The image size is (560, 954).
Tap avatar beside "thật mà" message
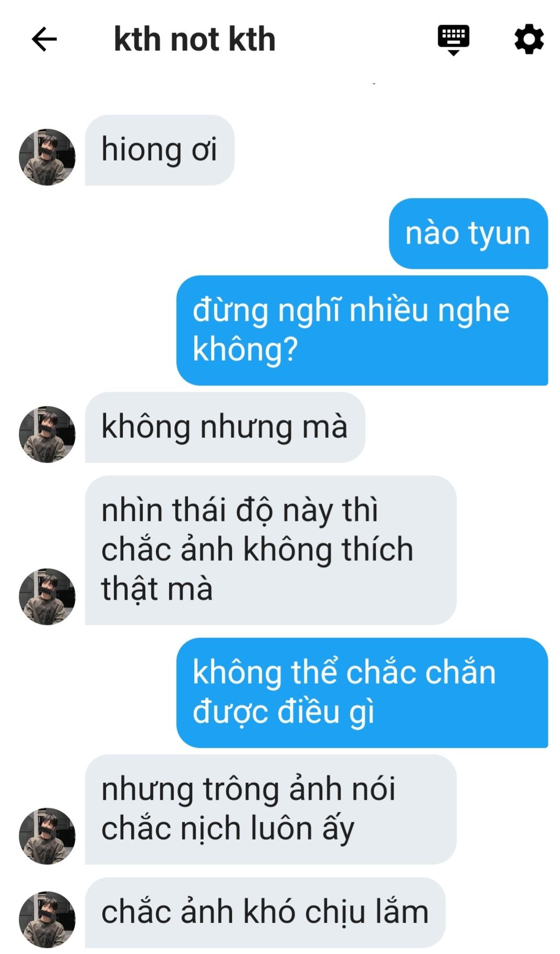tap(47, 596)
